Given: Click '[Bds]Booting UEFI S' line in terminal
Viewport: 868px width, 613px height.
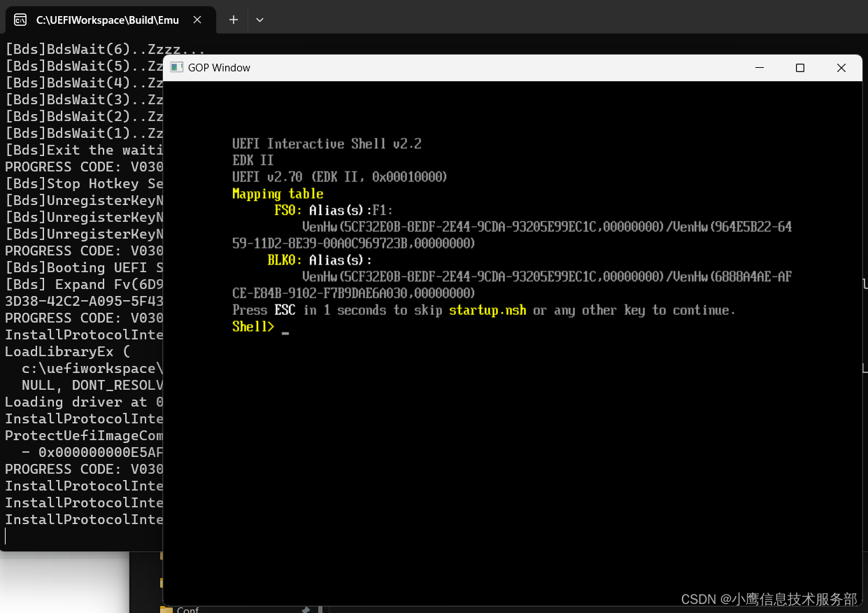Looking at the screenshot, I should click(84, 267).
